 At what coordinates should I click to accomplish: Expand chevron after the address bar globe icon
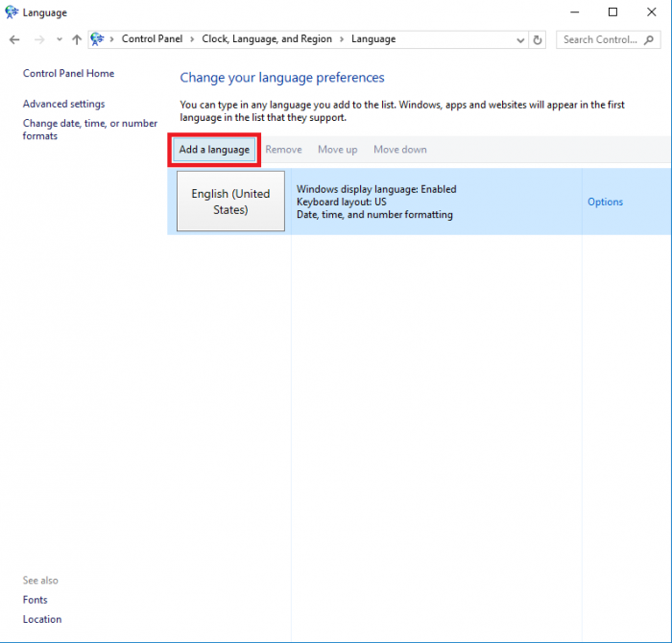(x=112, y=39)
